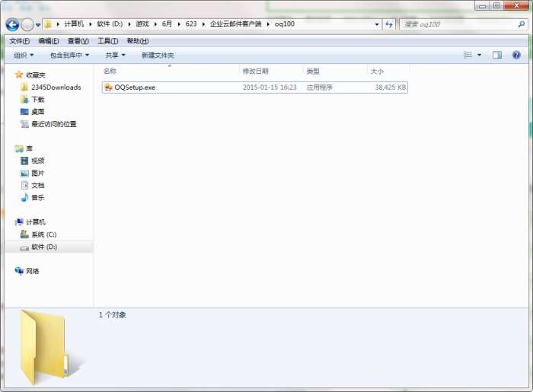Click the 应用程序 type cell
533x392 pixels.
coord(319,88)
